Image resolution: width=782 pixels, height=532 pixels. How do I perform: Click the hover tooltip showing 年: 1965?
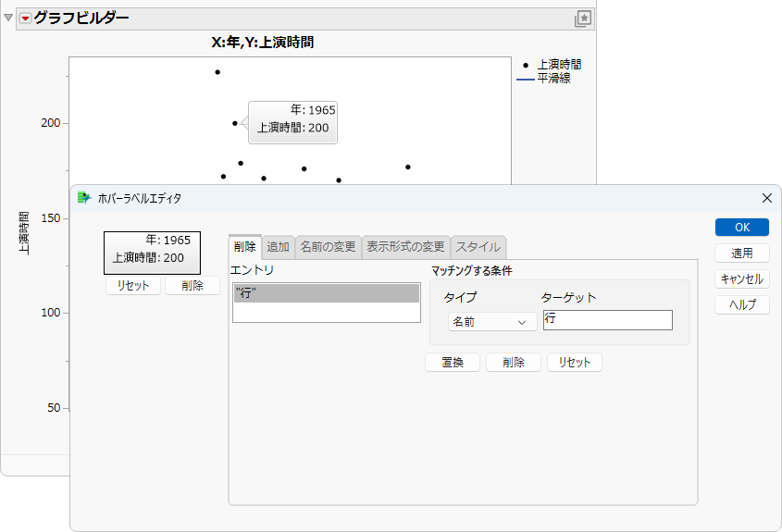pyautogui.click(x=292, y=123)
